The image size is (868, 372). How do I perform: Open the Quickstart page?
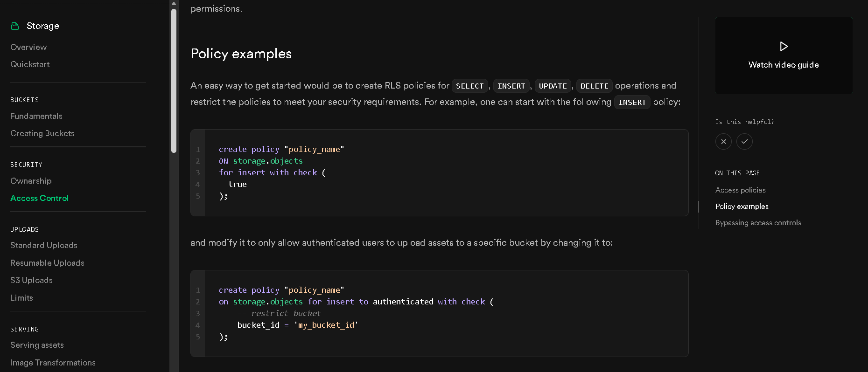(x=30, y=64)
